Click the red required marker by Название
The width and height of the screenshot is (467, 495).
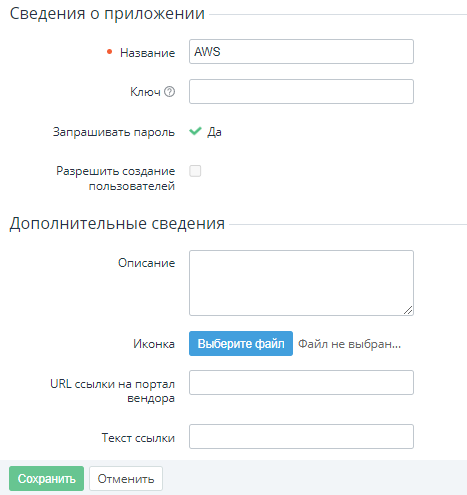click(109, 52)
